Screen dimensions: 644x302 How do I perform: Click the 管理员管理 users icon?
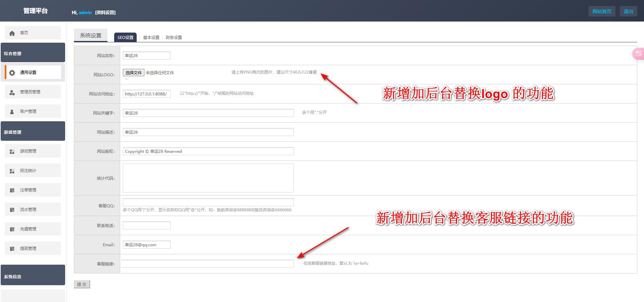coord(12,92)
